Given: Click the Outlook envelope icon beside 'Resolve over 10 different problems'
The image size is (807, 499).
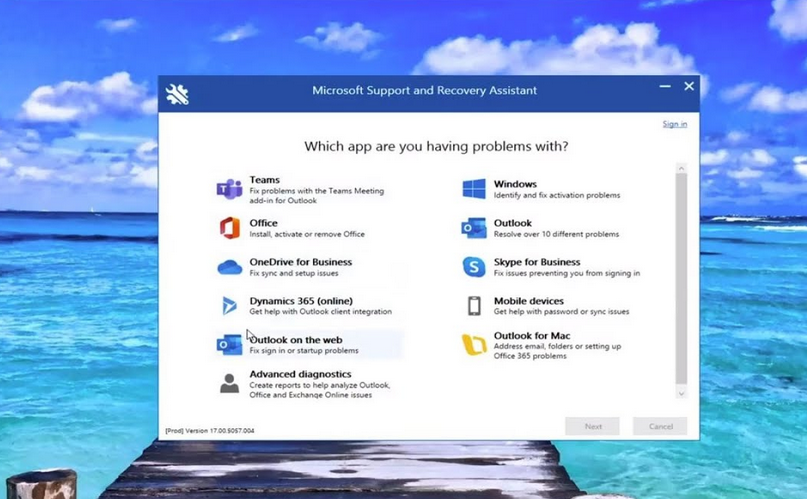Looking at the screenshot, I should click(x=473, y=228).
